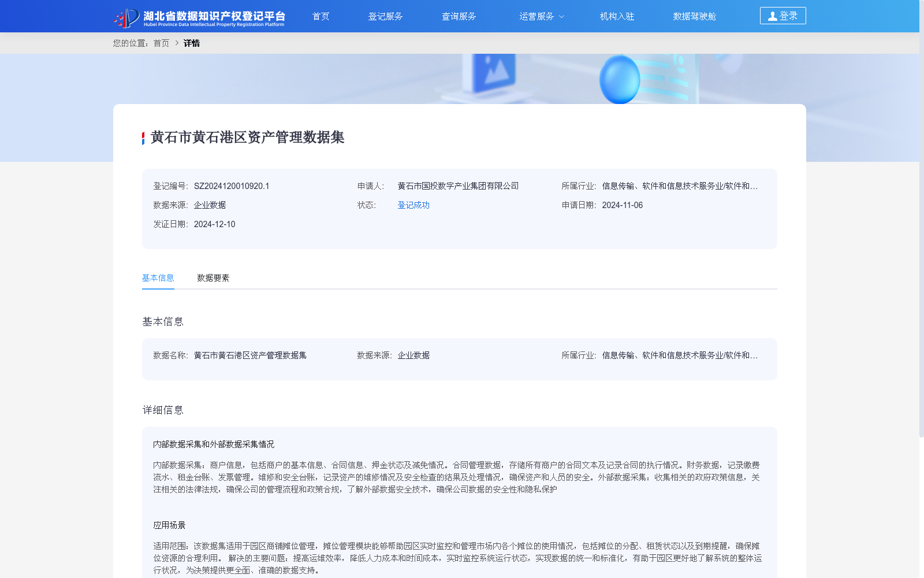Open the 登记服务 menu
This screenshot has height=578, width=924.
(x=385, y=16)
